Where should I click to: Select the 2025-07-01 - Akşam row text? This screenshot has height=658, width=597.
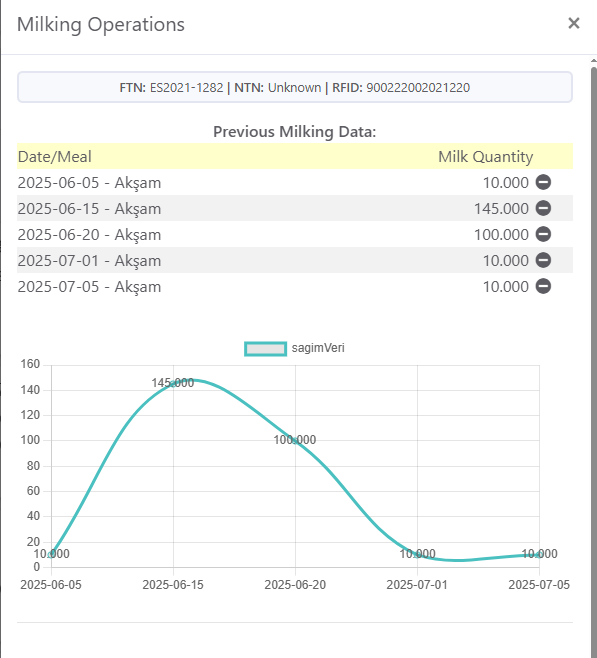tap(89, 261)
